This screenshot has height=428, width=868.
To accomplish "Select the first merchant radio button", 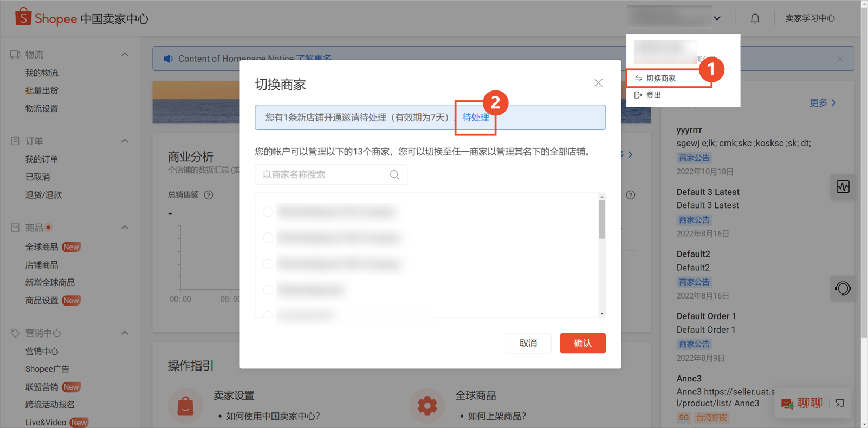I will pos(268,211).
